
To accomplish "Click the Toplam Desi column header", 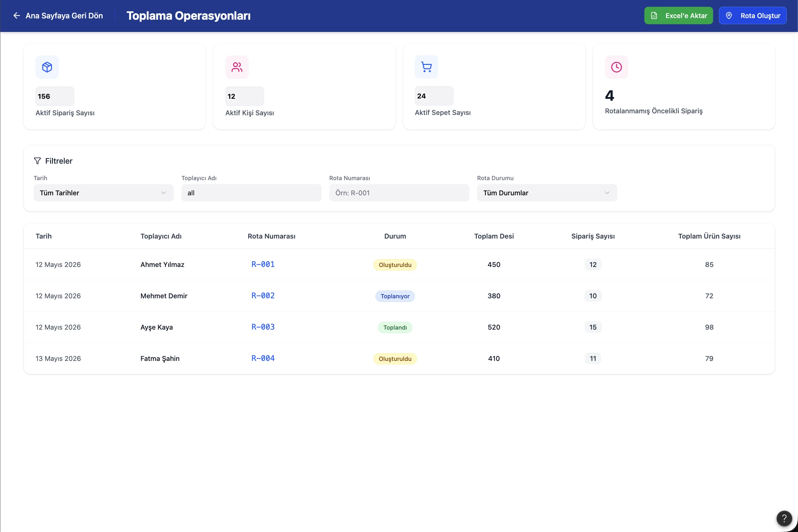I will (x=494, y=236).
